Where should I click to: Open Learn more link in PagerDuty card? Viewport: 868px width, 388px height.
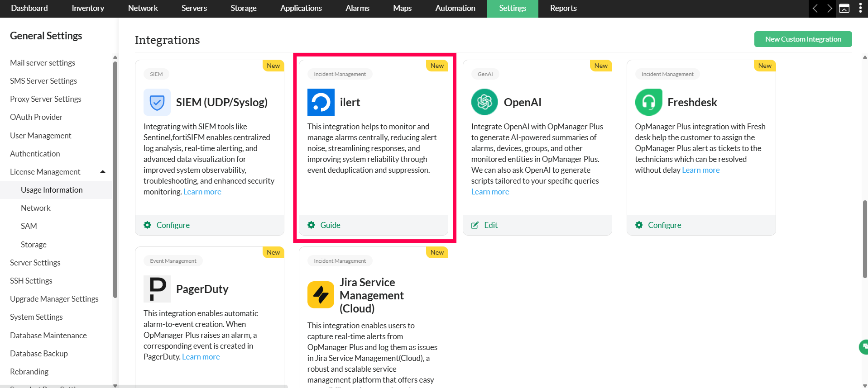click(x=201, y=357)
